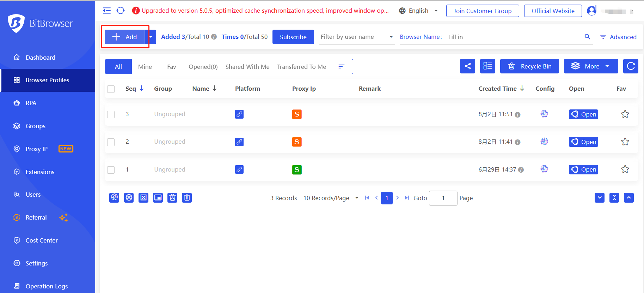Click the trash delete icon in bottom toolbar
Screen dimensions: 644x293
pyautogui.click(x=187, y=198)
